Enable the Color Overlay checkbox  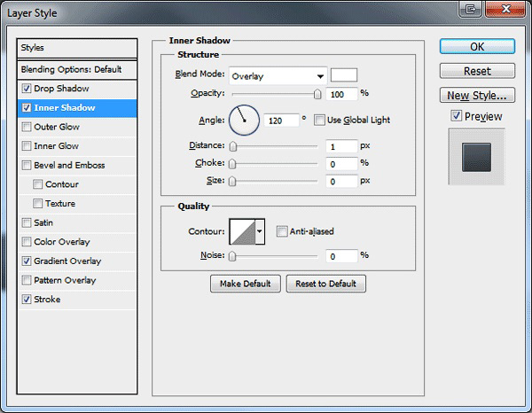(27, 242)
